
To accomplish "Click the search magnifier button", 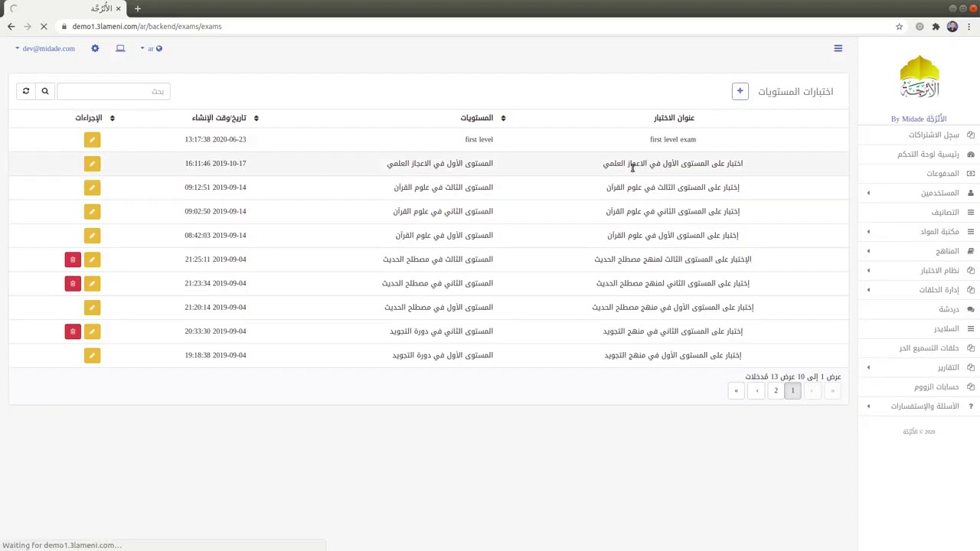I will point(45,91).
